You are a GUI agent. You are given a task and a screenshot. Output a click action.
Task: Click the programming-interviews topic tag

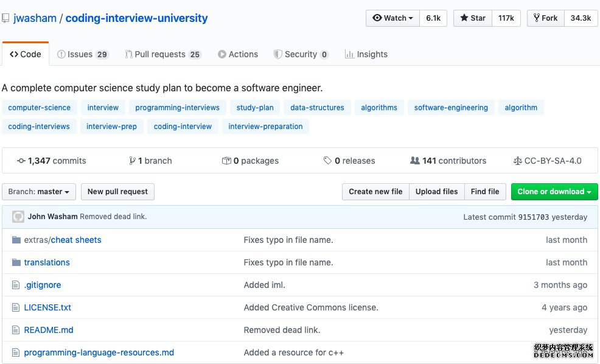(178, 108)
